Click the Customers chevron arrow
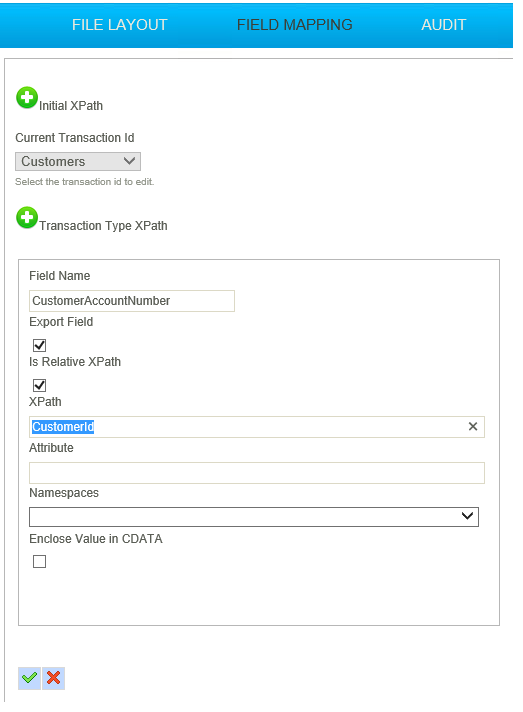The width and height of the screenshot is (523, 712). tap(129, 161)
